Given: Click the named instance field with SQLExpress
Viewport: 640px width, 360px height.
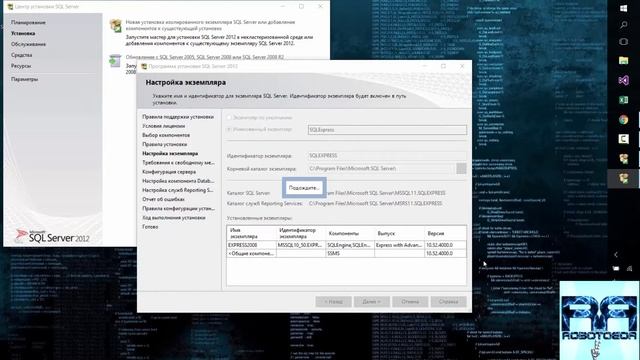Looking at the screenshot, I should [387, 130].
